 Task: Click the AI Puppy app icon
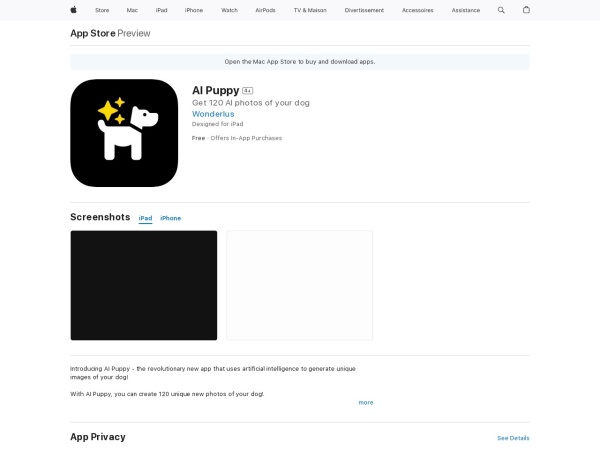pos(124,133)
